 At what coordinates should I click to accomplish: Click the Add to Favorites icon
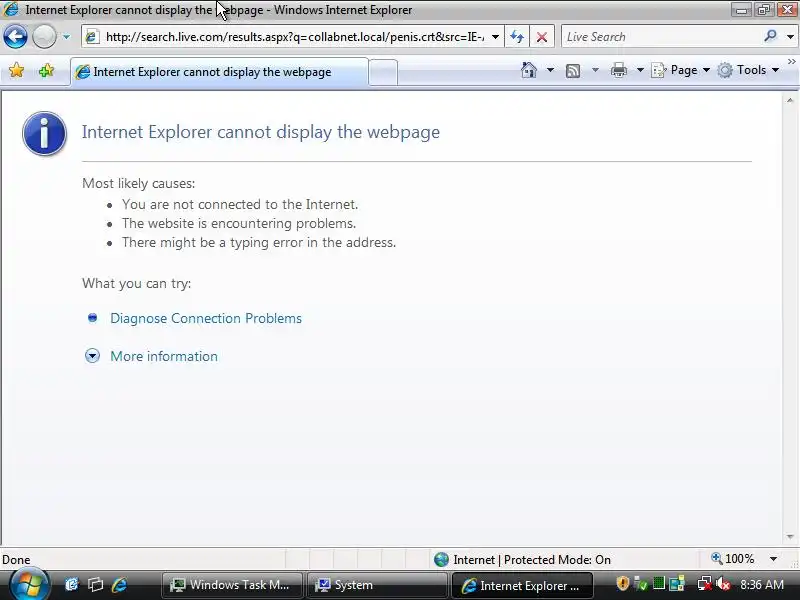coord(46,70)
